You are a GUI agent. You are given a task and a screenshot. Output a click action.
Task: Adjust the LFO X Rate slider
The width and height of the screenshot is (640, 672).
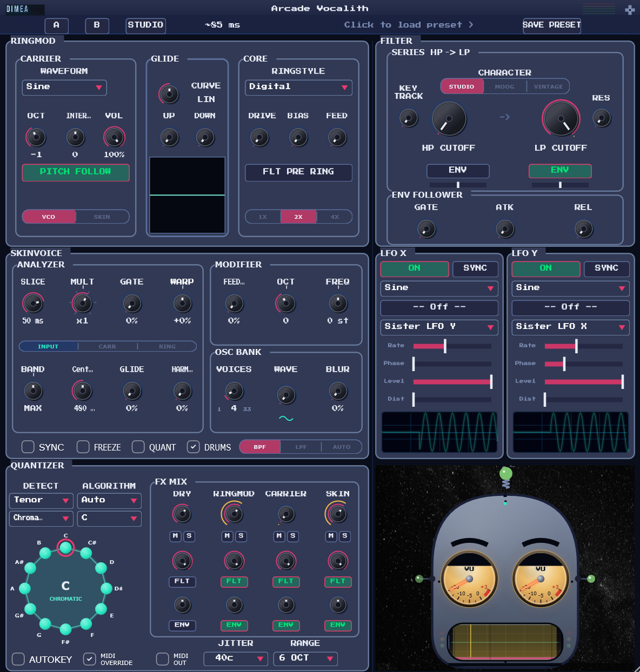coord(452,346)
